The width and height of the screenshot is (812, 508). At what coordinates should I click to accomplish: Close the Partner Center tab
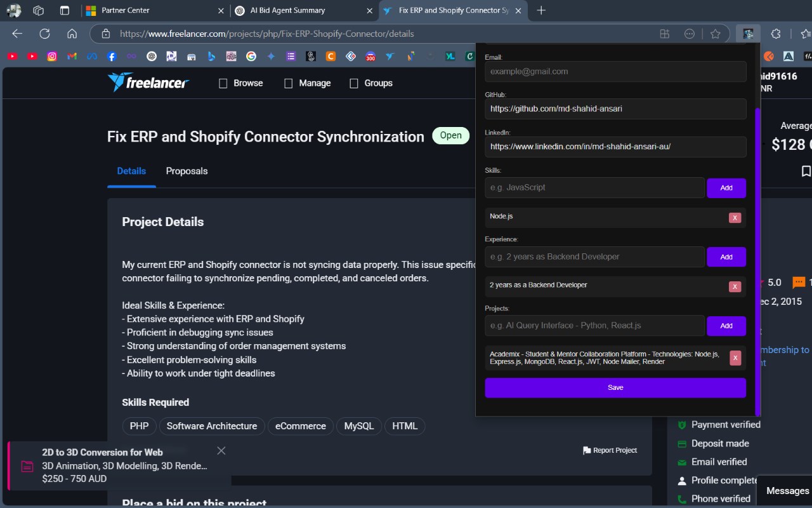pyautogui.click(x=221, y=10)
